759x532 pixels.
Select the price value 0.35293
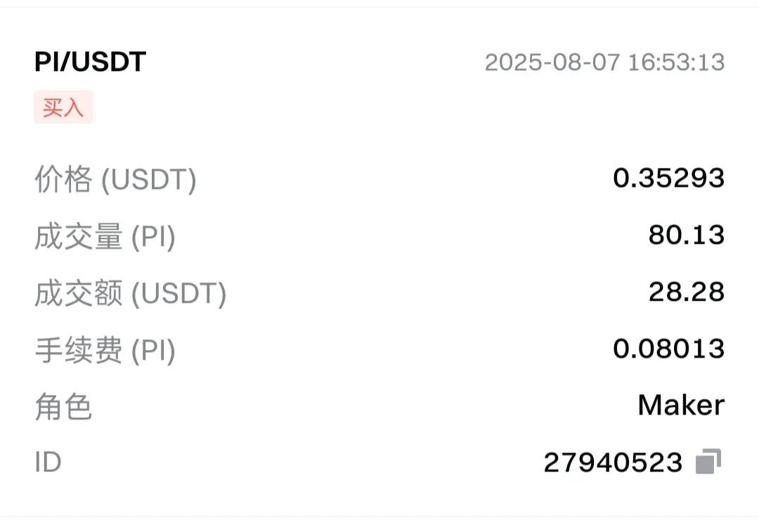[x=668, y=178]
